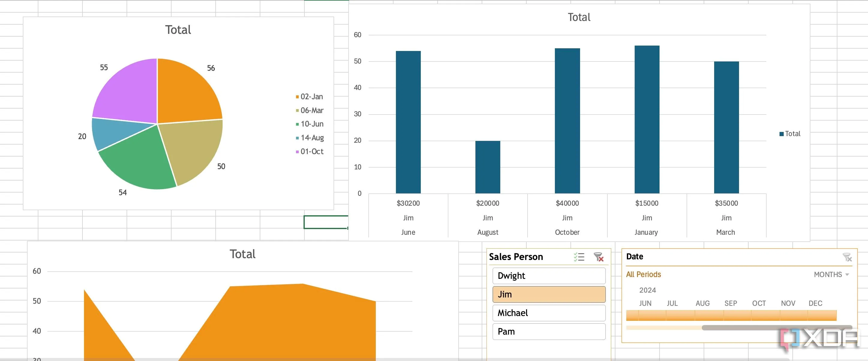Viewport: 868px width, 361px height.
Task: Toggle multi-select in Sales Person slicer
Action: [579, 257]
